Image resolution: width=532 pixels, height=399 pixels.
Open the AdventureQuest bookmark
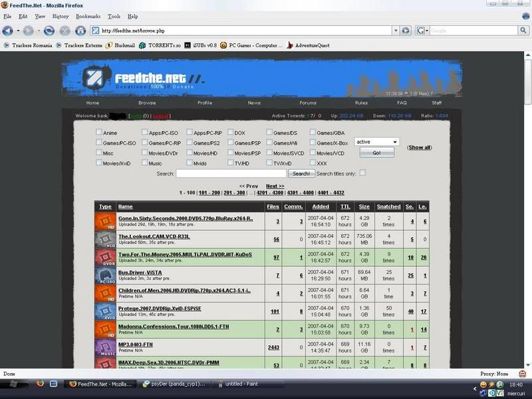tap(308, 45)
